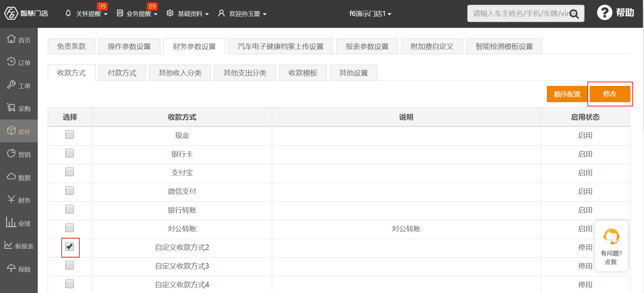644x293 pixels.
Task: Open 库存 box item in sidebar
Action: coord(19,131)
